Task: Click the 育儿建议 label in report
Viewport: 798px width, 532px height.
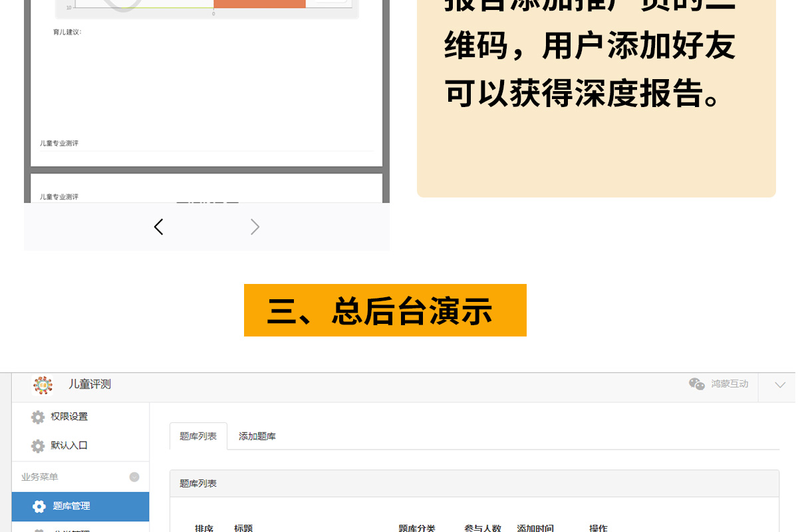Action: pos(67,32)
